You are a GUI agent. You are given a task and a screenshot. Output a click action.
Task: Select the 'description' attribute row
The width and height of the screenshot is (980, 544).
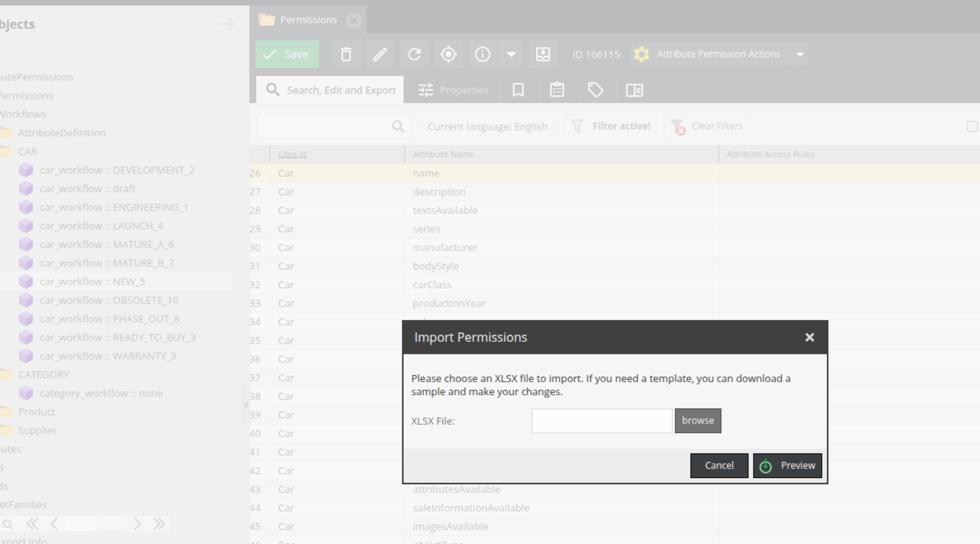(615, 192)
